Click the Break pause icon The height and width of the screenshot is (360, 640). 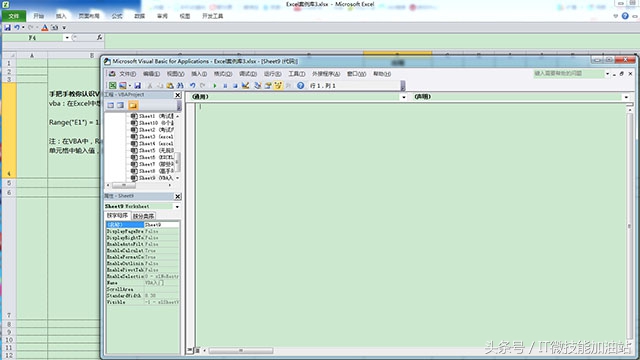[225, 86]
